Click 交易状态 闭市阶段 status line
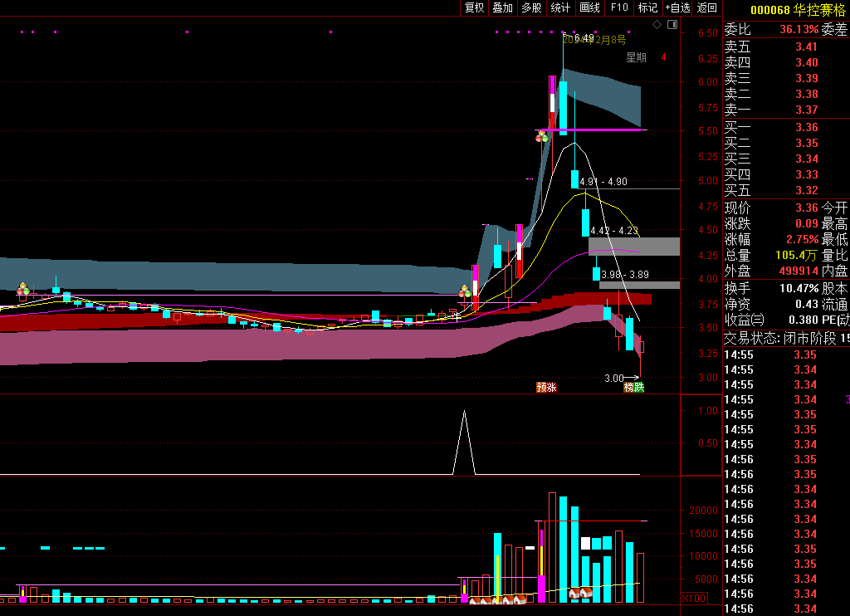 (x=787, y=339)
